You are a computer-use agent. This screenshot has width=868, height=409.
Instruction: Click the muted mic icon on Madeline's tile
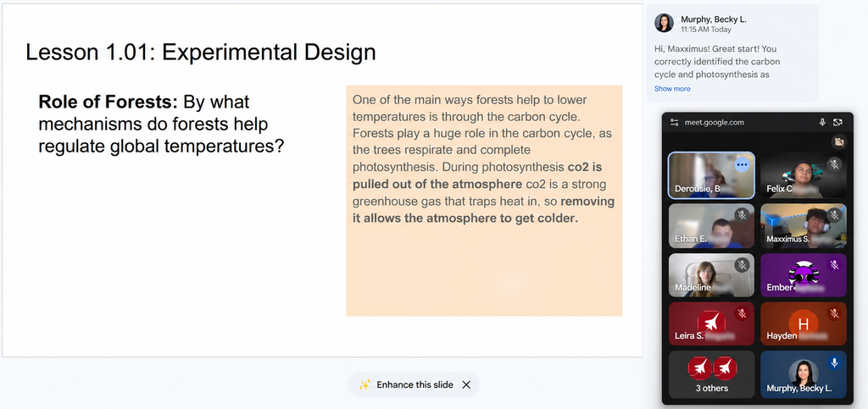click(742, 265)
